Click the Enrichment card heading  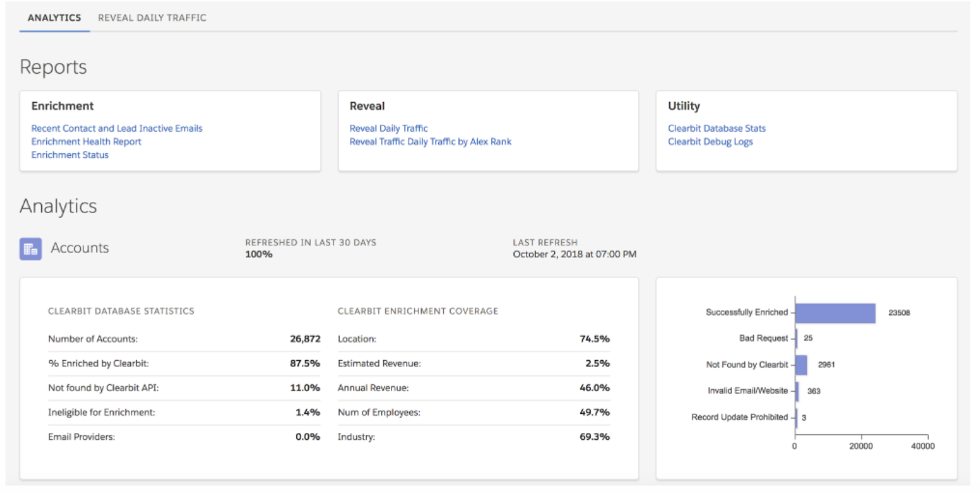63,106
